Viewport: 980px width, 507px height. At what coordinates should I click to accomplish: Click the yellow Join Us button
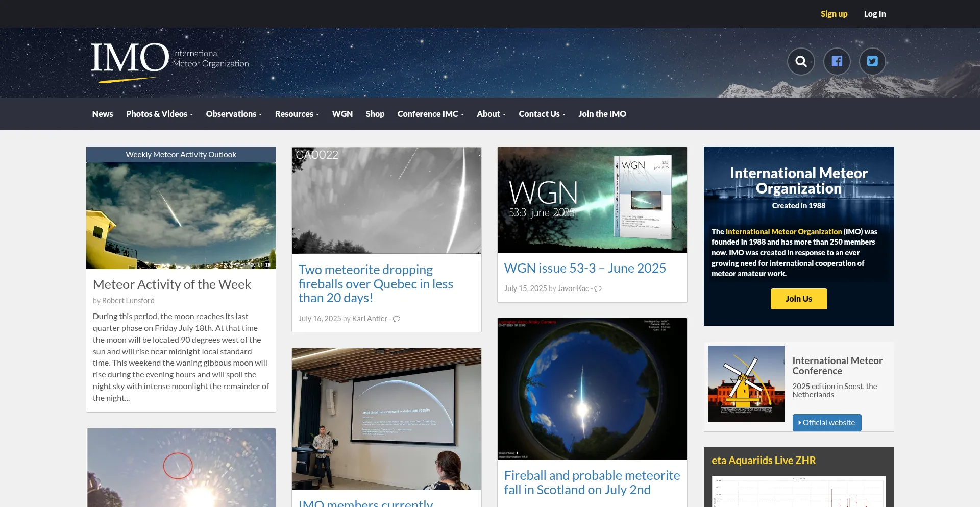[x=799, y=299]
